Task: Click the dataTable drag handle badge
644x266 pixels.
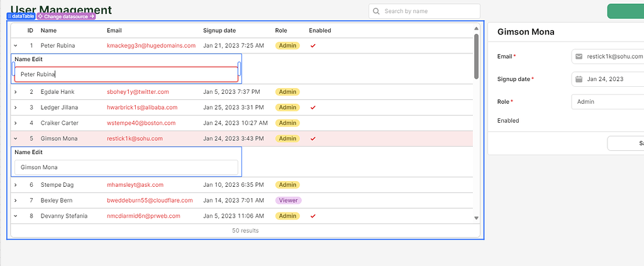Action: pos(21,16)
